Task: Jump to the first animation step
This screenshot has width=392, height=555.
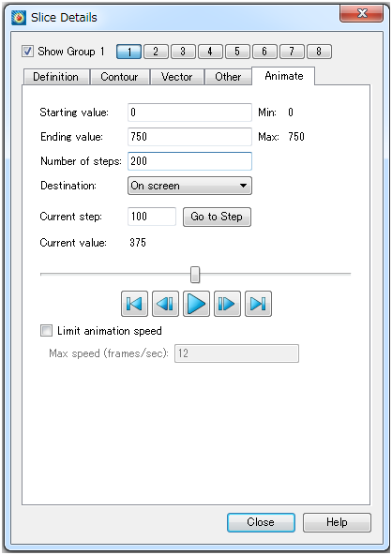Action: pyautogui.click(x=134, y=304)
